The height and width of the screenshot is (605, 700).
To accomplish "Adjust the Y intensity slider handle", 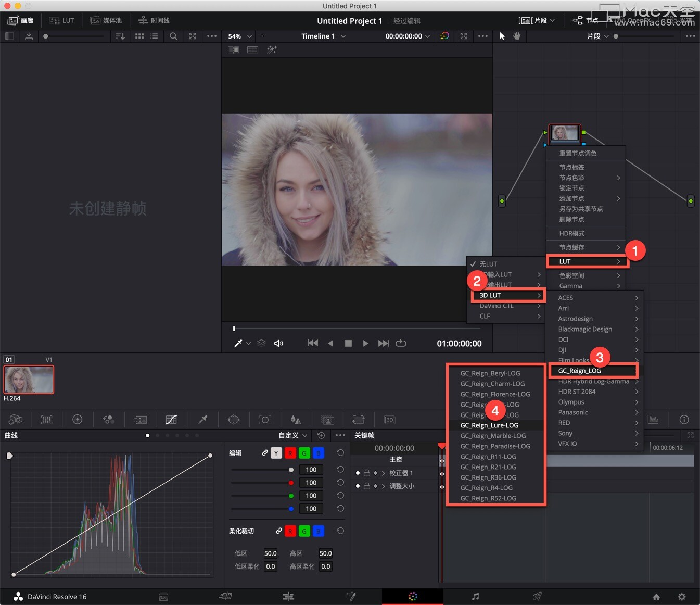I will click(x=291, y=470).
